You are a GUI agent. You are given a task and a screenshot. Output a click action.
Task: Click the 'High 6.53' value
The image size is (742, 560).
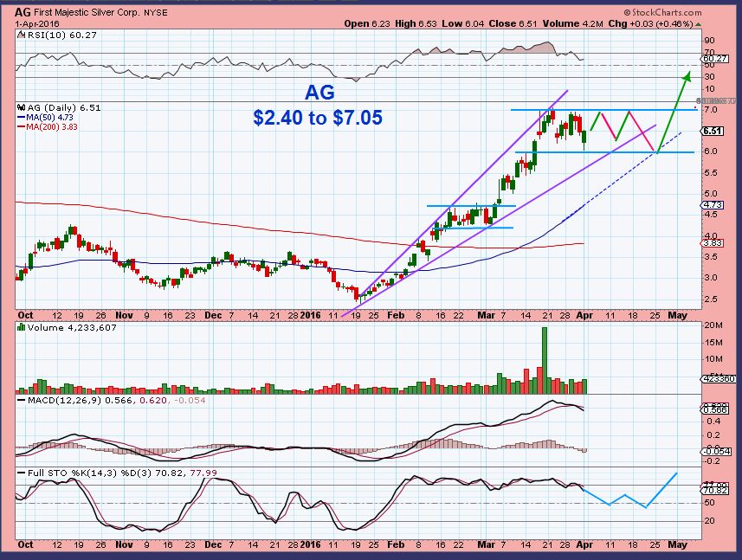click(415, 23)
